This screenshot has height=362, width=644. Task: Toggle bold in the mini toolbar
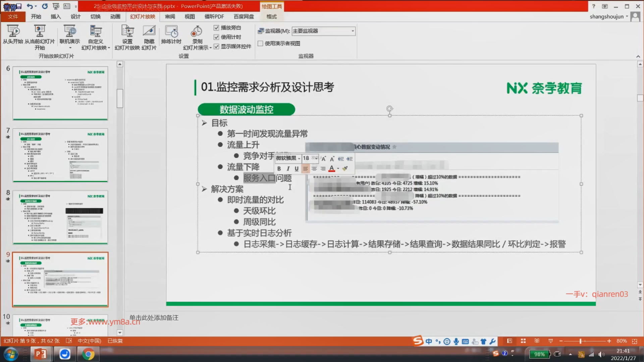pos(279,169)
